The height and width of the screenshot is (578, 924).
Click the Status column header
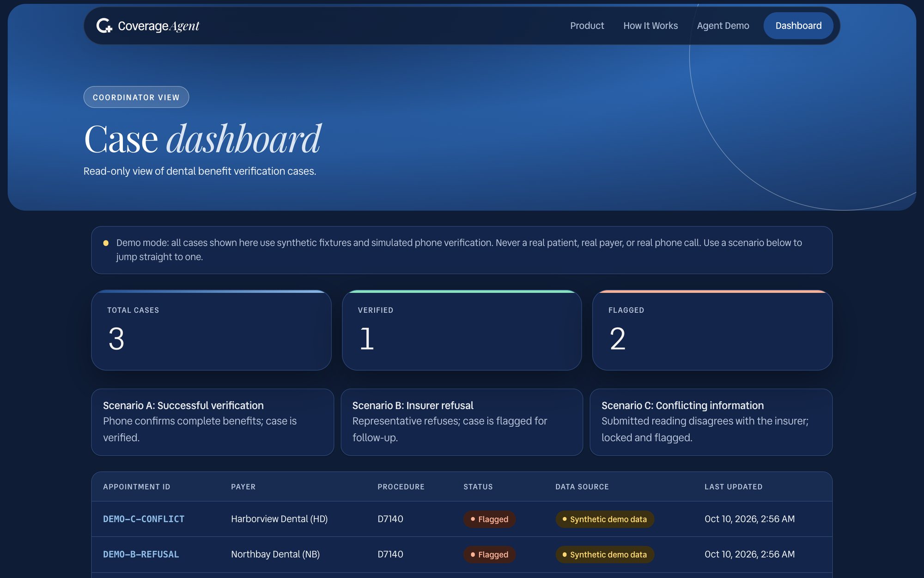tap(478, 486)
